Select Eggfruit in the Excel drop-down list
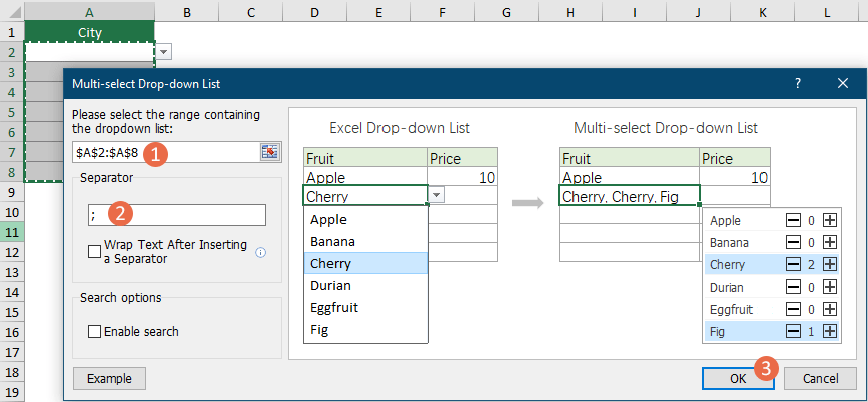Screen dimensions: 868x402 click(x=366, y=308)
